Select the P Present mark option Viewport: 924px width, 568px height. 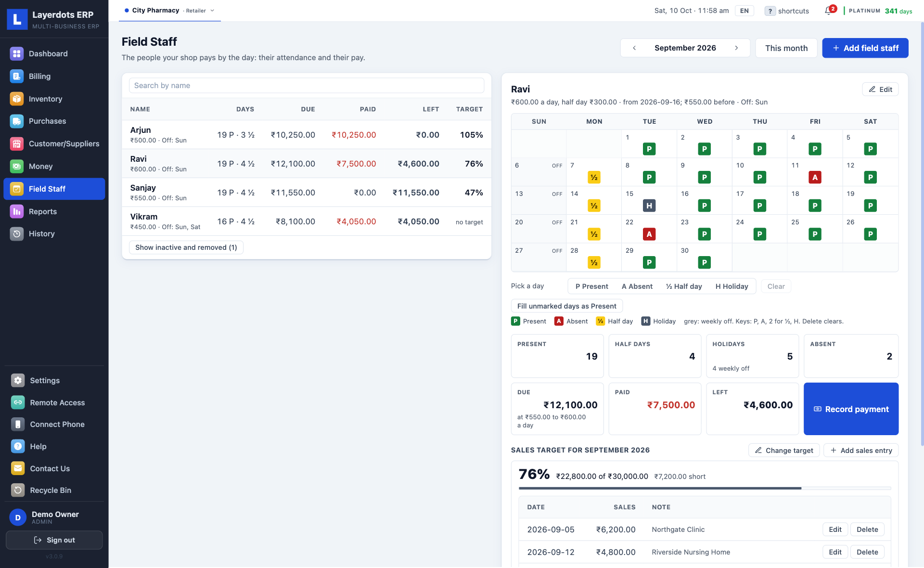[x=591, y=286]
